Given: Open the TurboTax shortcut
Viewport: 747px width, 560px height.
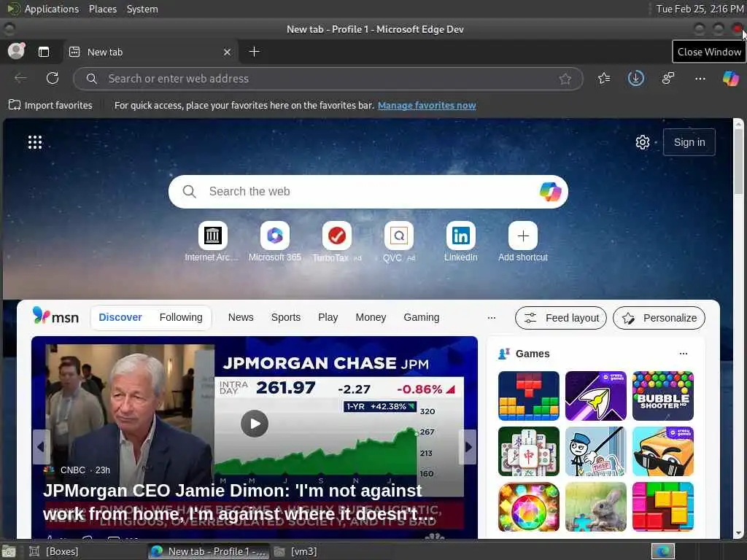Looking at the screenshot, I should pos(337,241).
